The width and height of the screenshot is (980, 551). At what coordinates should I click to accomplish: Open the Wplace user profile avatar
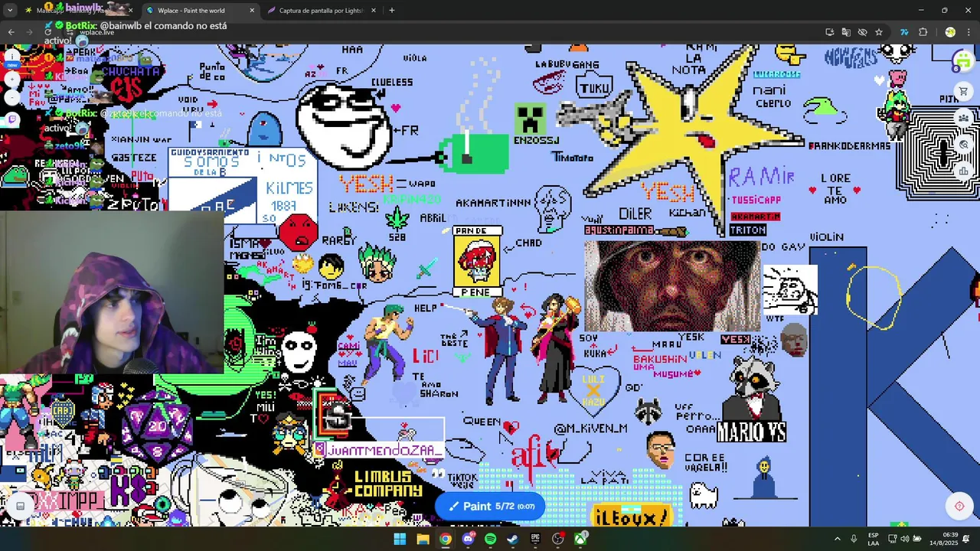tap(963, 60)
